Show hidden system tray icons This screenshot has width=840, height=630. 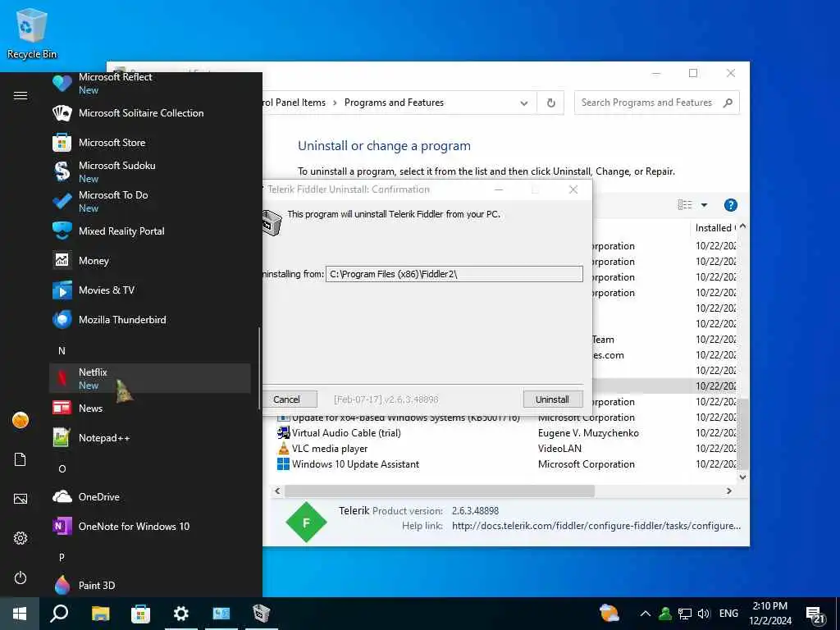pyautogui.click(x=646, y=614)
